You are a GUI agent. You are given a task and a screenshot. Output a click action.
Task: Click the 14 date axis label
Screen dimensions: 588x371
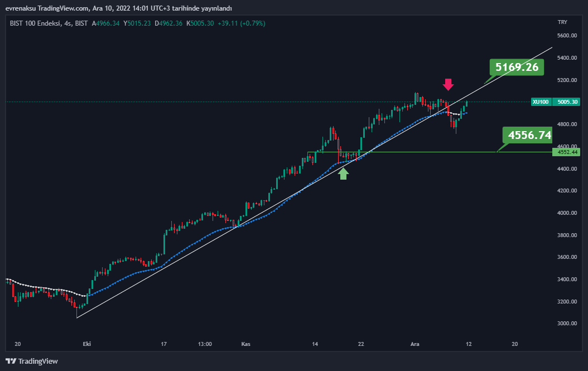click(x=315, y=344)
